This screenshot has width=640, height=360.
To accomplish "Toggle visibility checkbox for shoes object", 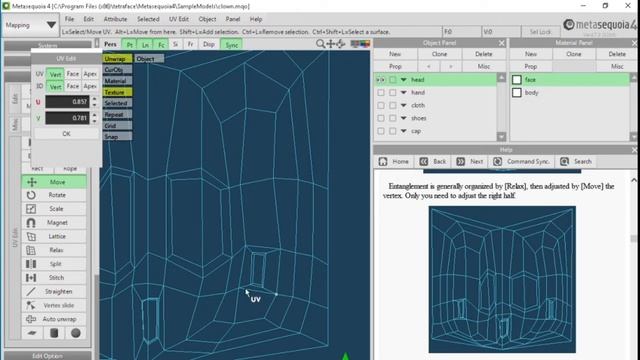I will pos(380,118).
